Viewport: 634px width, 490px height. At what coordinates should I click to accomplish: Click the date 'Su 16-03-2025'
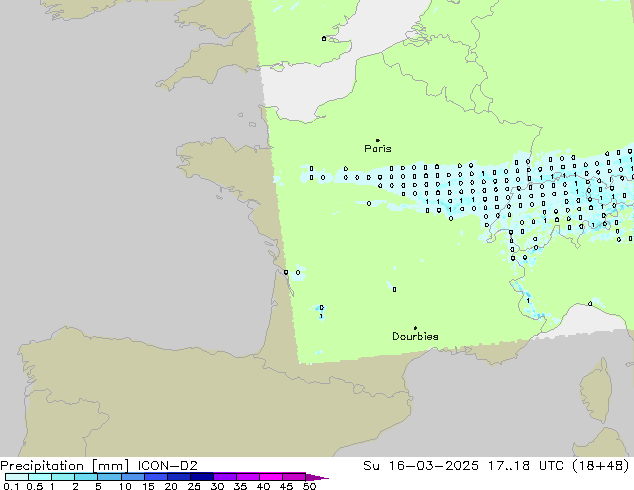pos(421,466)
